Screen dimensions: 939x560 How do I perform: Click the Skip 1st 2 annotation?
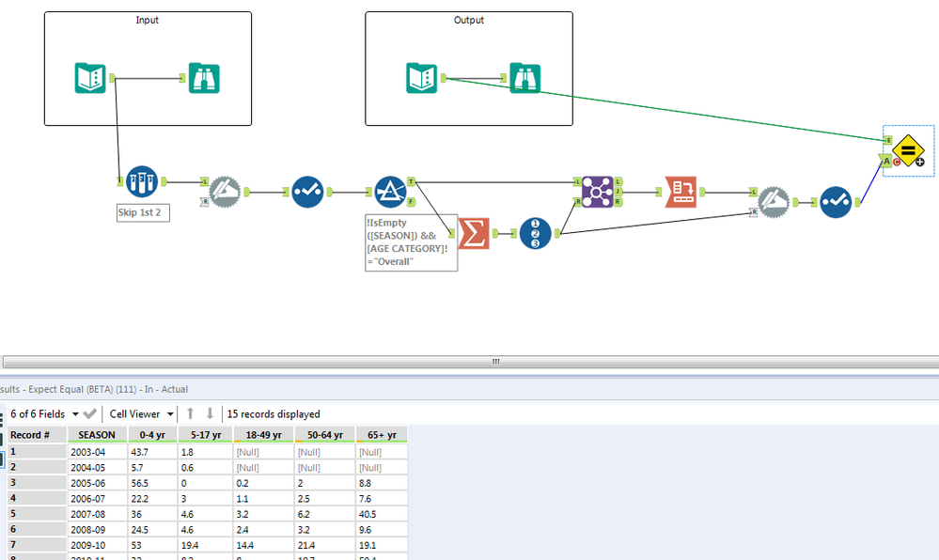point(143,212)
